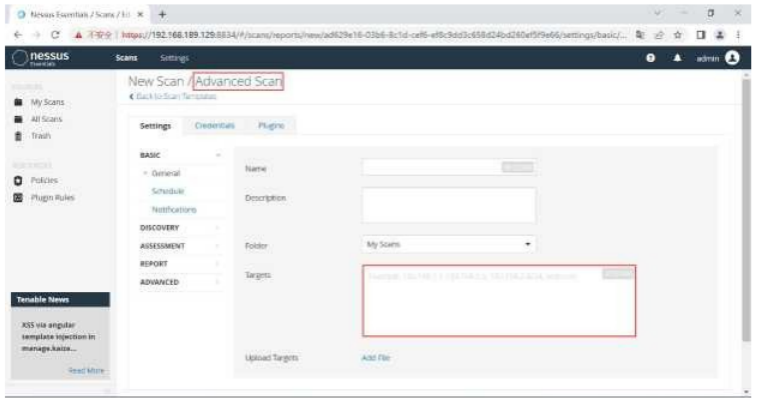
Task: Click the browser forward arrow
Action: (36, 35)
